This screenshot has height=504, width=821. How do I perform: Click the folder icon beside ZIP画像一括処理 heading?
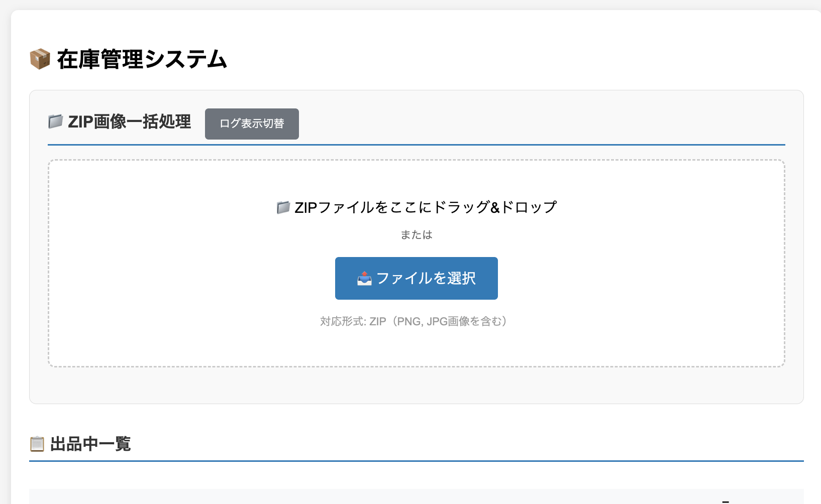[x=55, y=121]
